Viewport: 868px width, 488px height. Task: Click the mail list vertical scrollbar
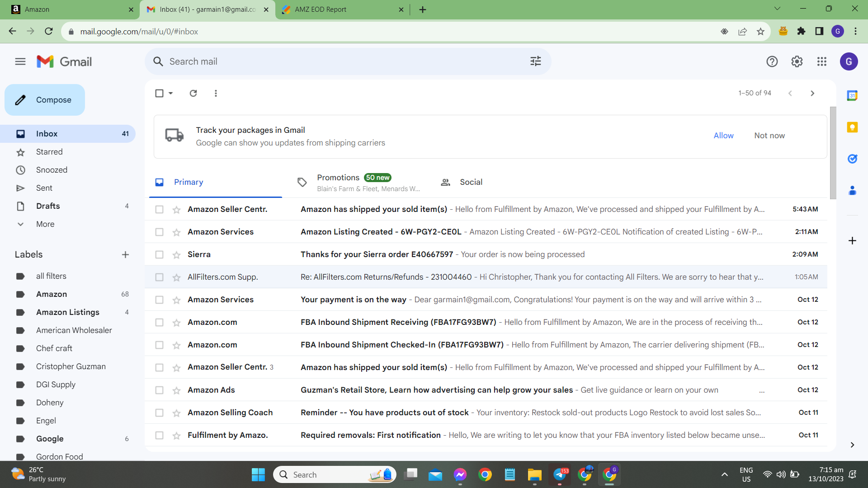833,153
